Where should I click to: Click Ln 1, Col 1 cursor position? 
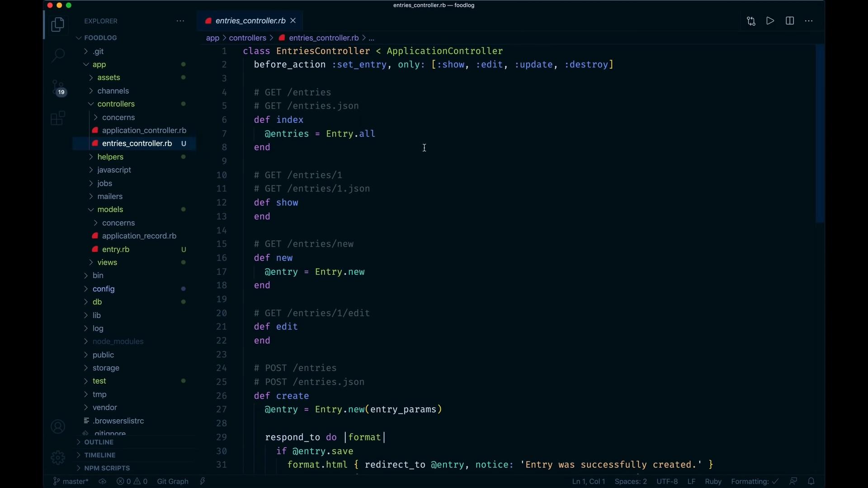pyautogui.click(x=589, y=482)
